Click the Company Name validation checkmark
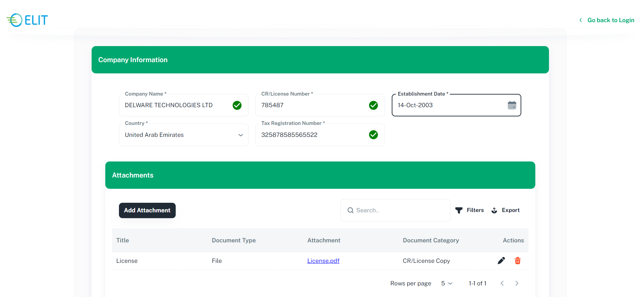This screenshot has width=644, height=297. click(237, 105)
